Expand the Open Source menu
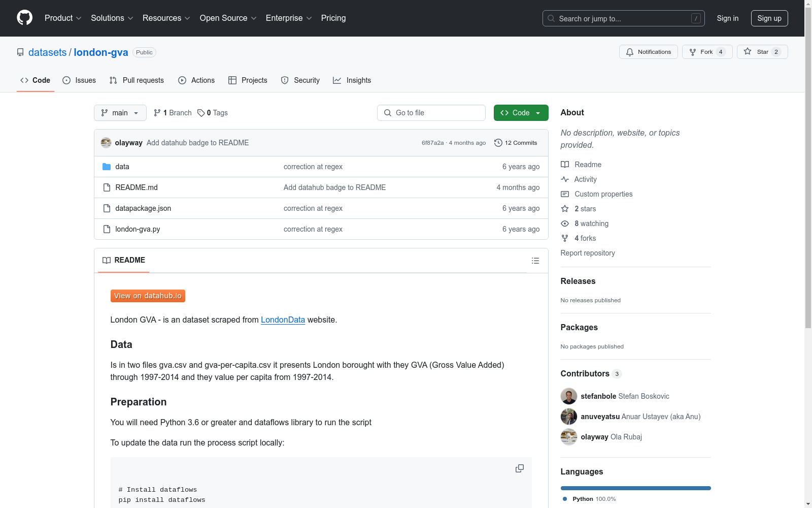Viewport: 812px width, 508px height. 228,18
